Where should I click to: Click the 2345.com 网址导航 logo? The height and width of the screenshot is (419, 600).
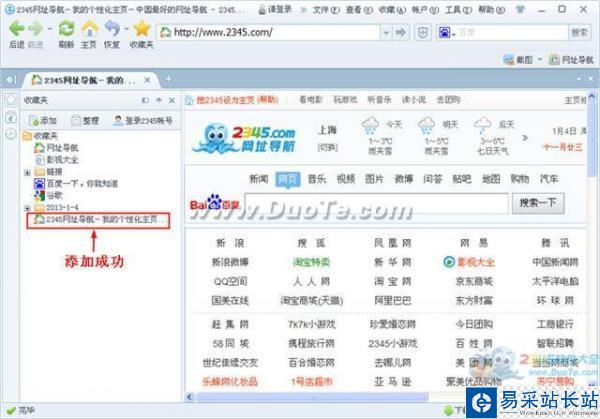244,139
